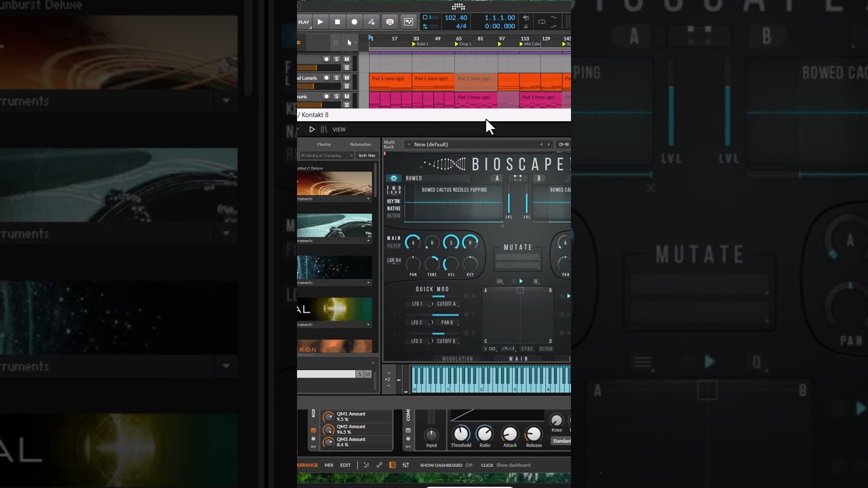Switch to the Automation tab in Kontakt

[360, 144]
